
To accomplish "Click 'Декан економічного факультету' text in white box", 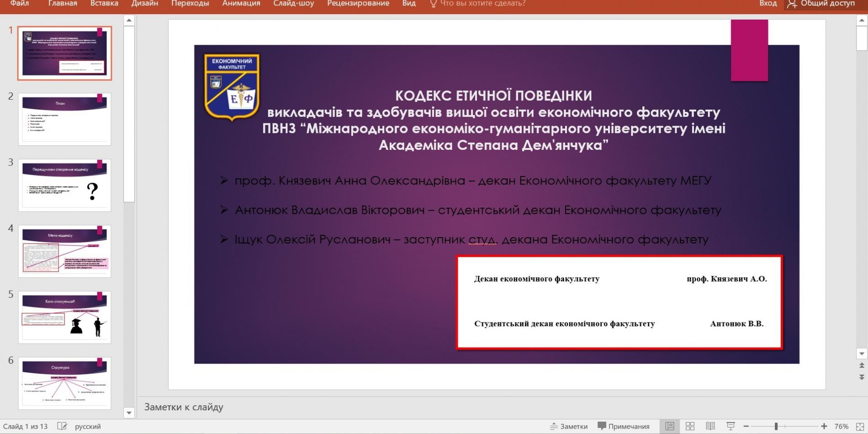I will pos(537,279).
